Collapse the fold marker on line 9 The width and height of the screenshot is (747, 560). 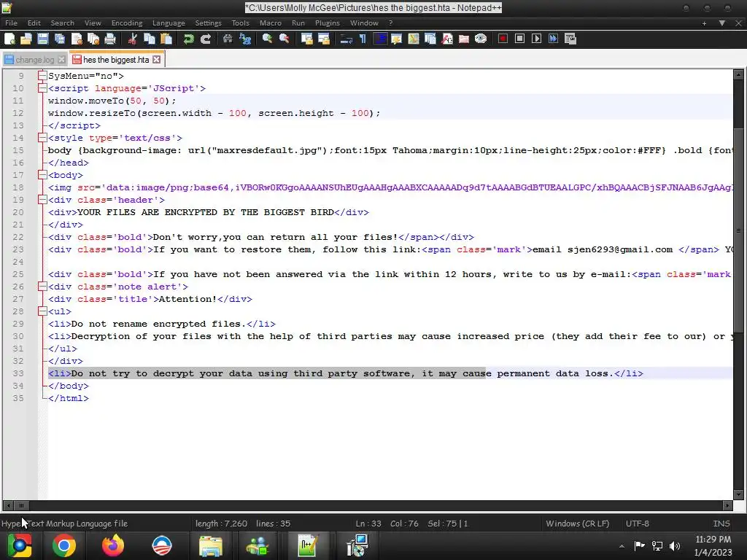pos(42,76)
